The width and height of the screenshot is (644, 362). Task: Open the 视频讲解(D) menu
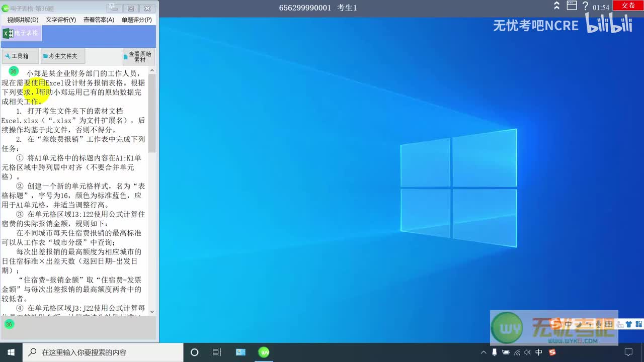[x=23, y=20]
